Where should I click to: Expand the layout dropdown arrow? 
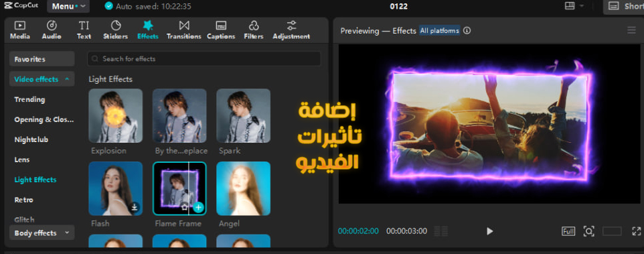click(582, 6)
